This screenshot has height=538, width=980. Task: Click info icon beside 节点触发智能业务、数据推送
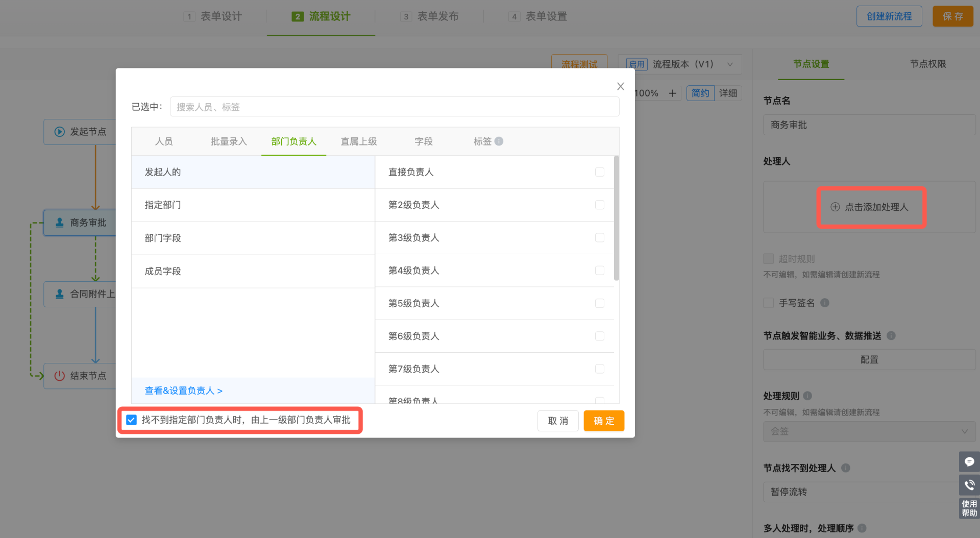tap(891, 335)
